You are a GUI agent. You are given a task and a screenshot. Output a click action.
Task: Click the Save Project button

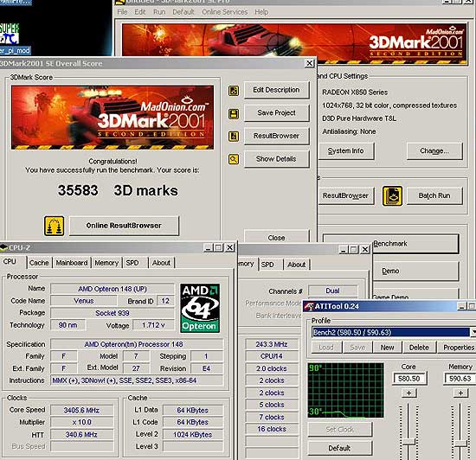(277, 113)
